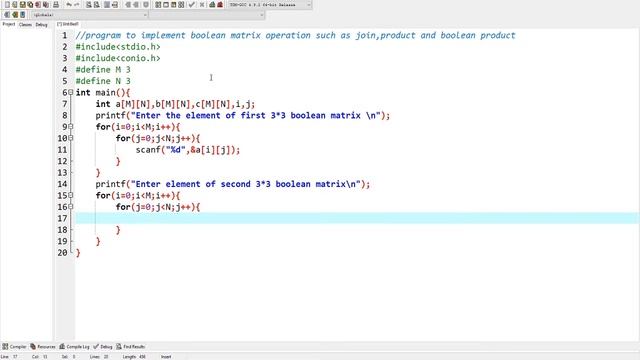Click the Rebuild All toolbar icon
Image resolution: width=640 pixels, height=360 pixels.
click(181, 4)
